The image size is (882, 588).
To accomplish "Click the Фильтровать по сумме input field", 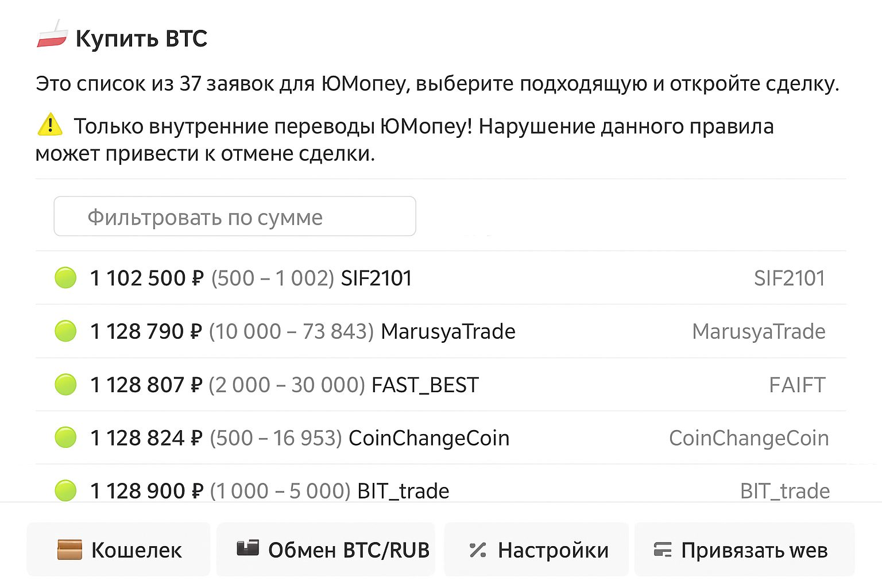I will (x=235, y=216).
